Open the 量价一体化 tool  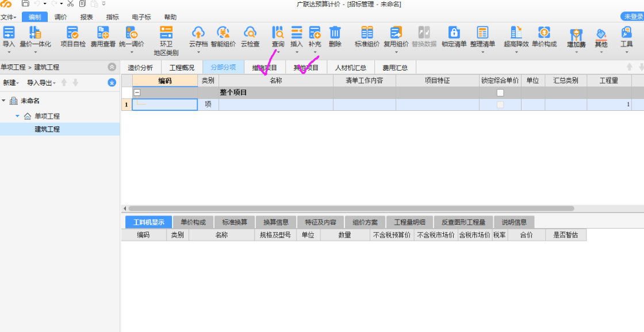35,32
